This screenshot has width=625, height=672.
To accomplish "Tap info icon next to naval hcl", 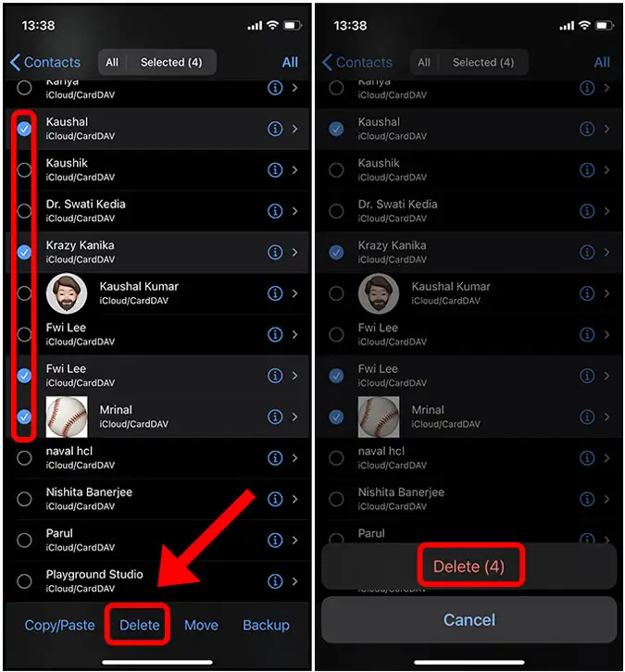I will tap(275, 458).
